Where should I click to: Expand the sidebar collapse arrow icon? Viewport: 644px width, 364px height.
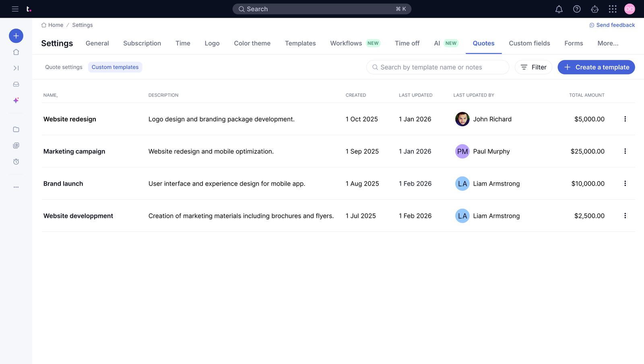coord(16,68)
